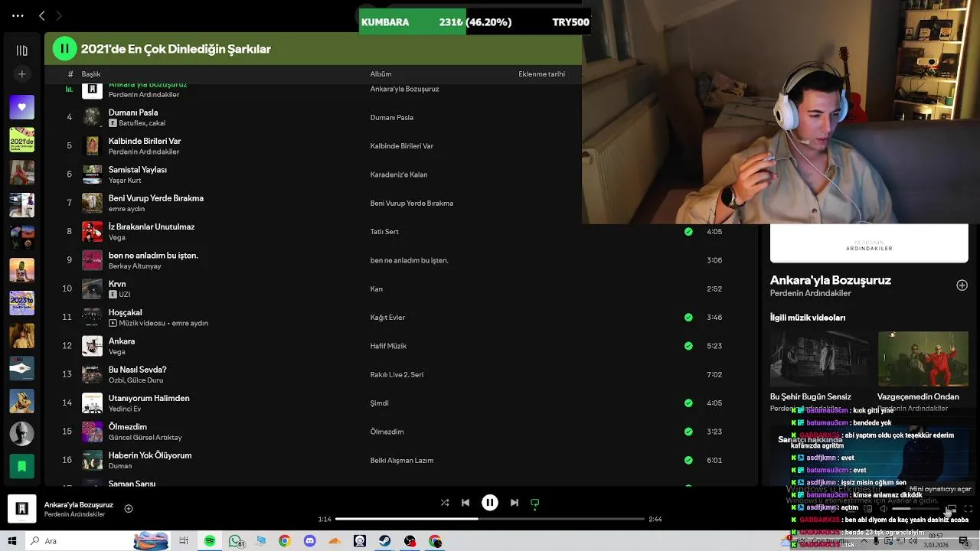This screenshot has width=980, height=551.
Task: Open Task View on the taskbar
Action: point(184,541)
